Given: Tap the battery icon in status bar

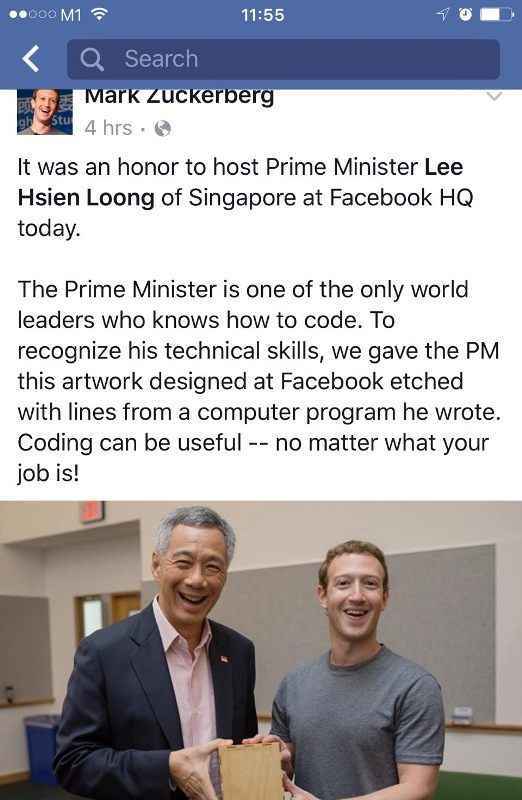Looking at the screenshot, I should 496,15.
